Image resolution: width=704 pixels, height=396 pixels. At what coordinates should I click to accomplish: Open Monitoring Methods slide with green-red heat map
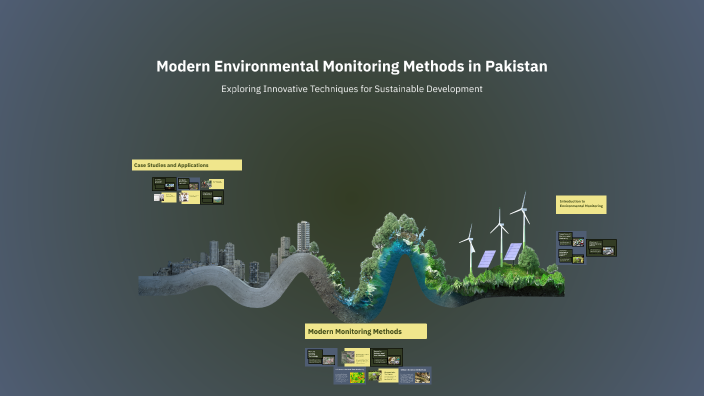click(x=350, y=376)
